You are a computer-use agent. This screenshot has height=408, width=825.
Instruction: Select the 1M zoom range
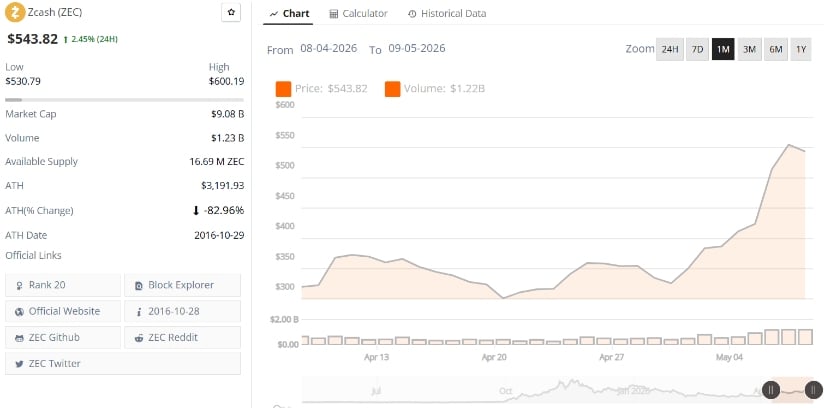point(723,49)
